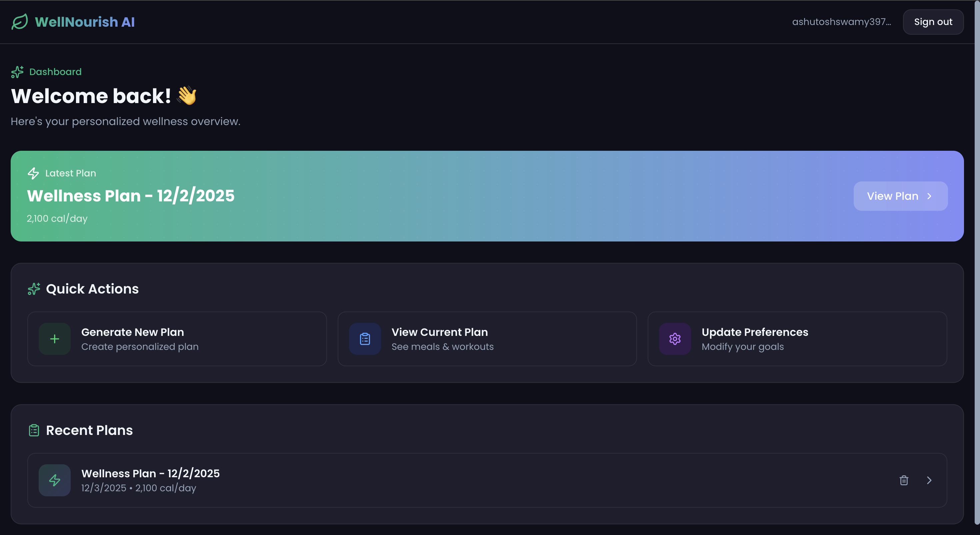
Task: Open Generate New Plan card
Action: pyautogui.click(x=177, y=339)
